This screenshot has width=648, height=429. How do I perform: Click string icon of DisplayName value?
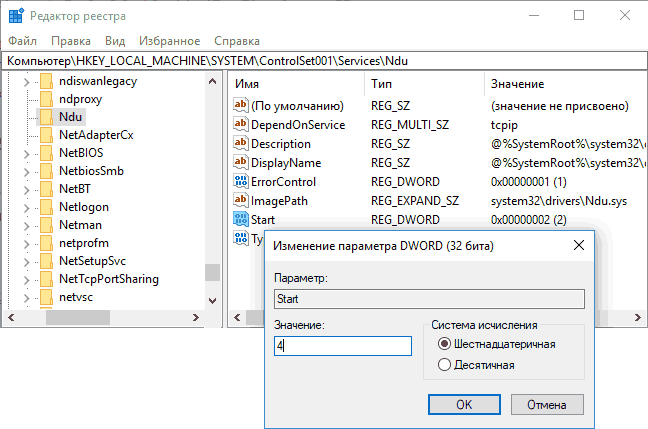click(x=241, y=162)
